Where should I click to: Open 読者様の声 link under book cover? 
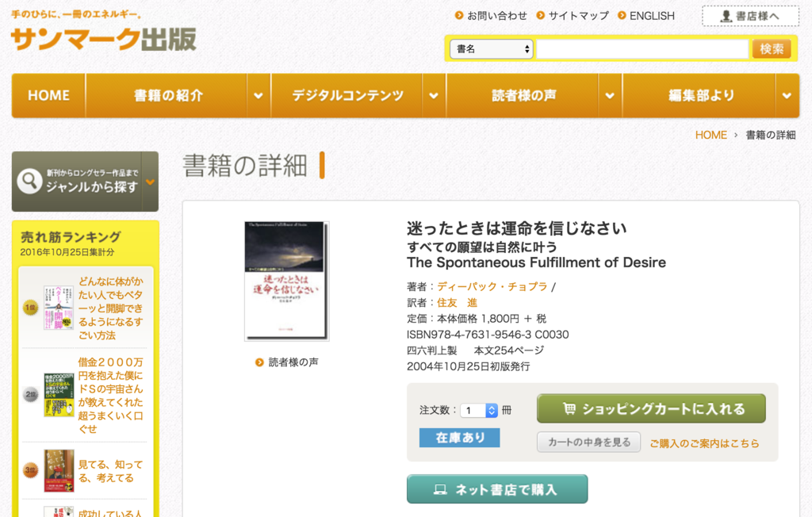click(x=293, y=362)
